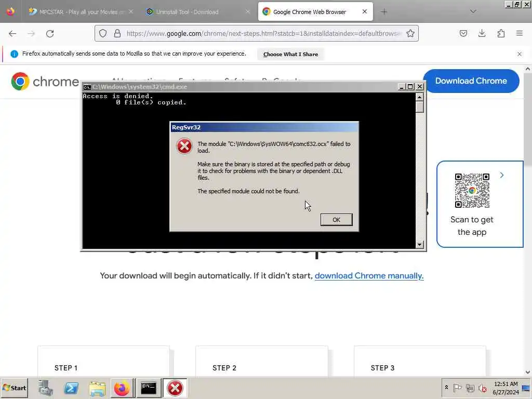Close the Google Chrome Web Browser tab
532x399 pixels.
364,11
